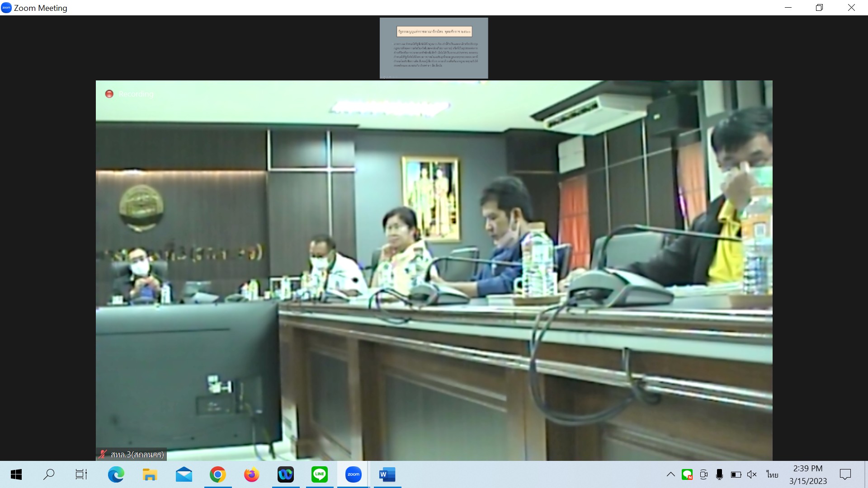This screenshot has height=488, width=868.
Task: Open the notification Action Center
Action: click(845, 474)
